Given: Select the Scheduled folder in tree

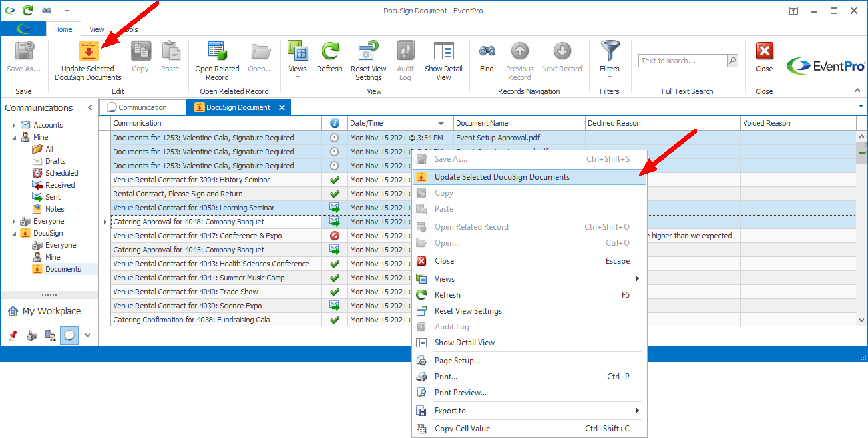Looking at the screenshot, I should (61, 173).
